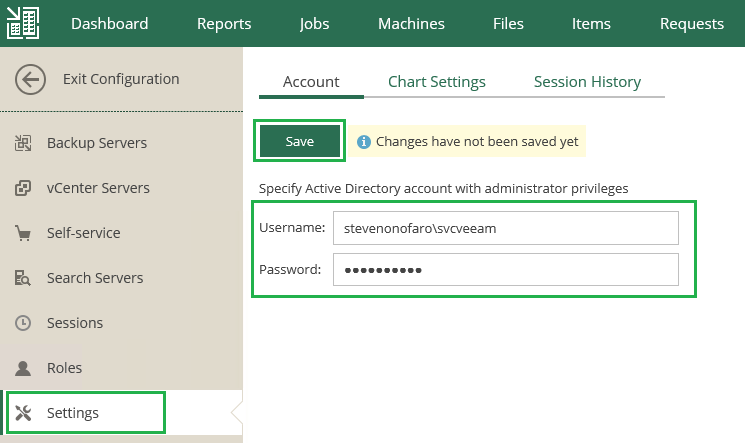745x443 pixels.
Task: Click the blue info icon beside unsaved message
Action: [364, 142]
